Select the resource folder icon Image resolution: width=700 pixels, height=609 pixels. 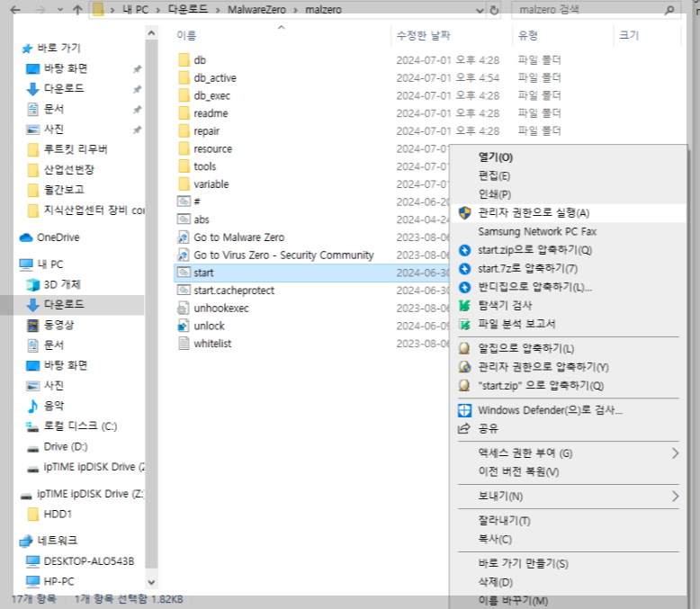tap(184, 148)
